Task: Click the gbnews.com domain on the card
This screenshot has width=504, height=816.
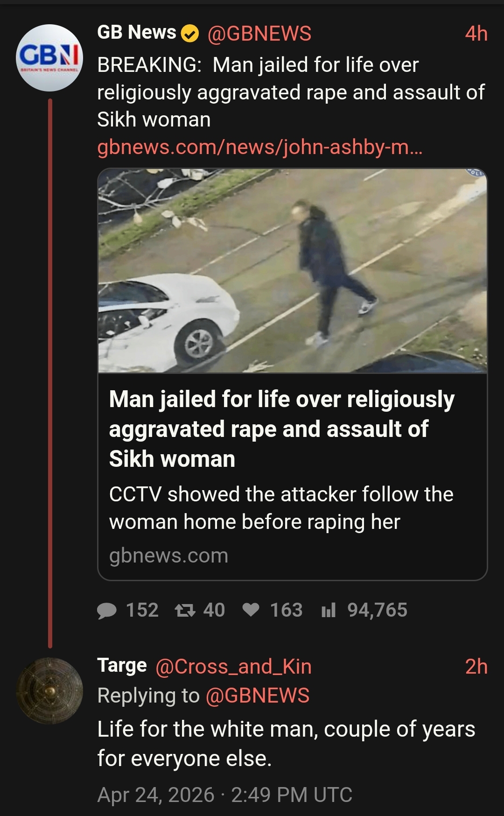Action: [168, 556]
